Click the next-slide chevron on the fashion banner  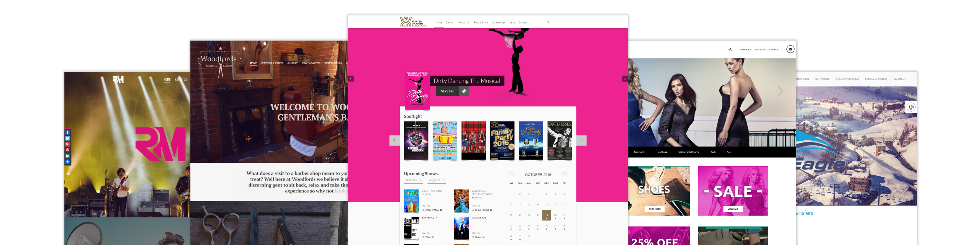[x=780, y=91]
